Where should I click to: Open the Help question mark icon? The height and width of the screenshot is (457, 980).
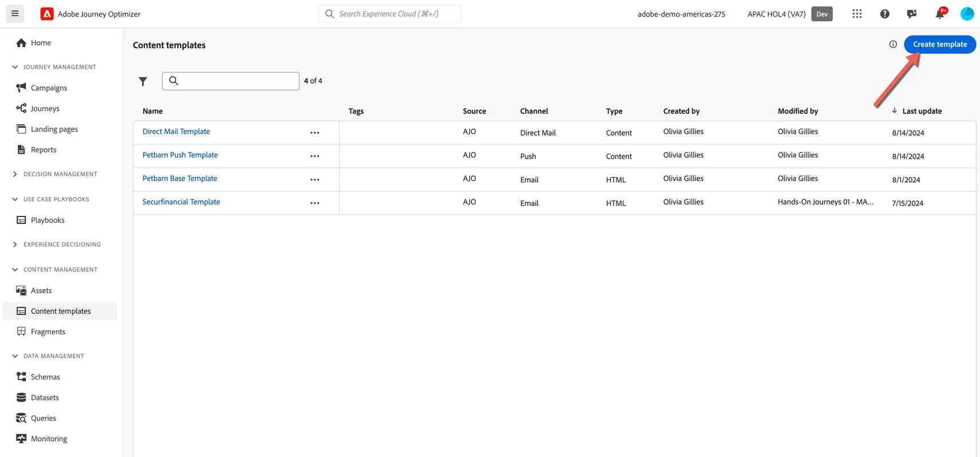pyautogui.click(x=884, y=14)
